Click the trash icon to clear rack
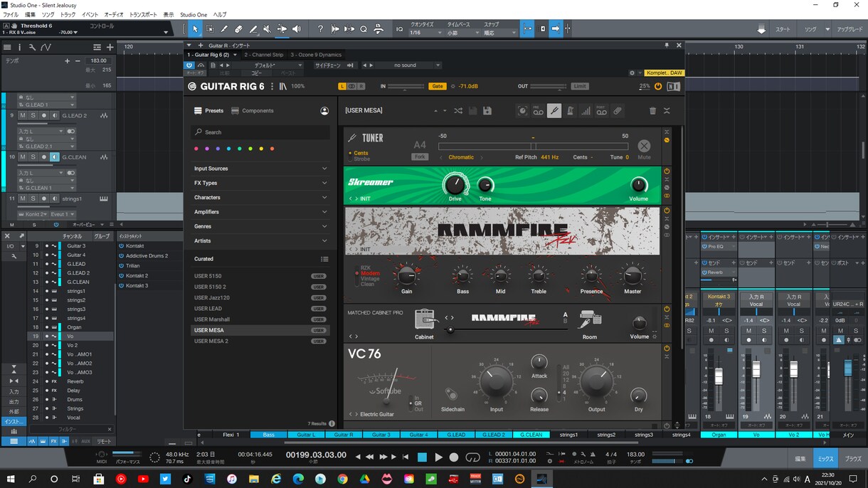This screenshot has height=488, width=868. 652,111
